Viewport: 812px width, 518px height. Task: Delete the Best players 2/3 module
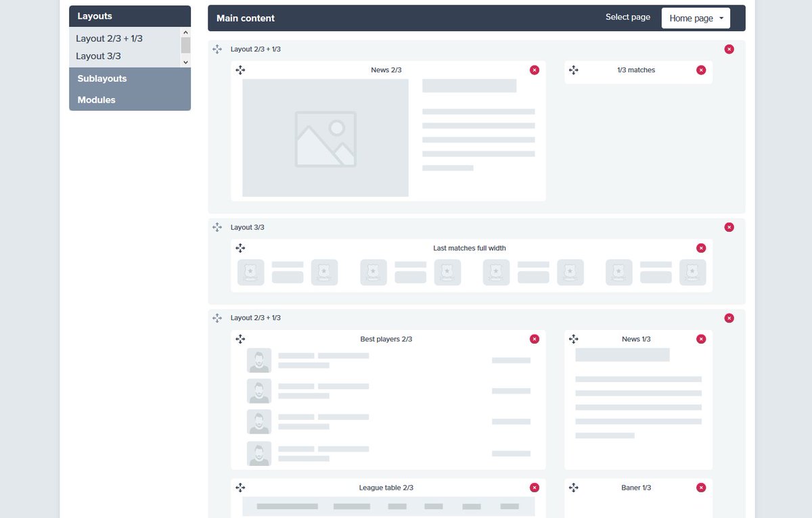pyautogui.click(x=535, y=339)
